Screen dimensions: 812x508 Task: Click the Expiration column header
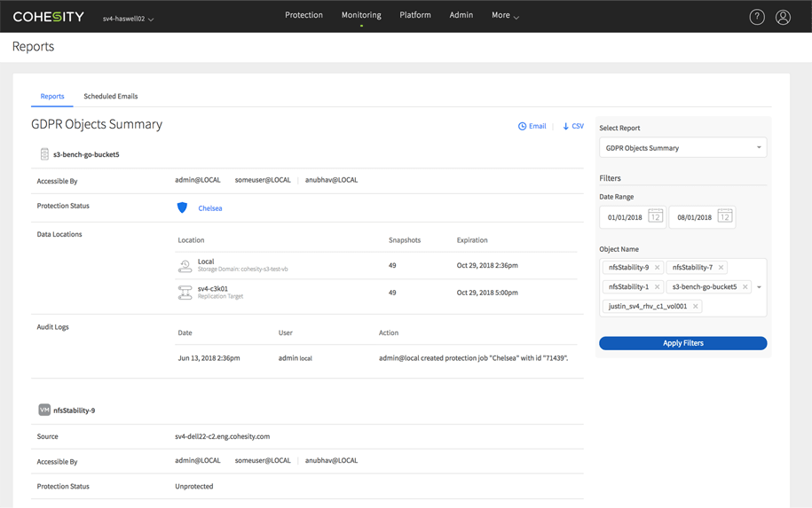pos(472,240)
